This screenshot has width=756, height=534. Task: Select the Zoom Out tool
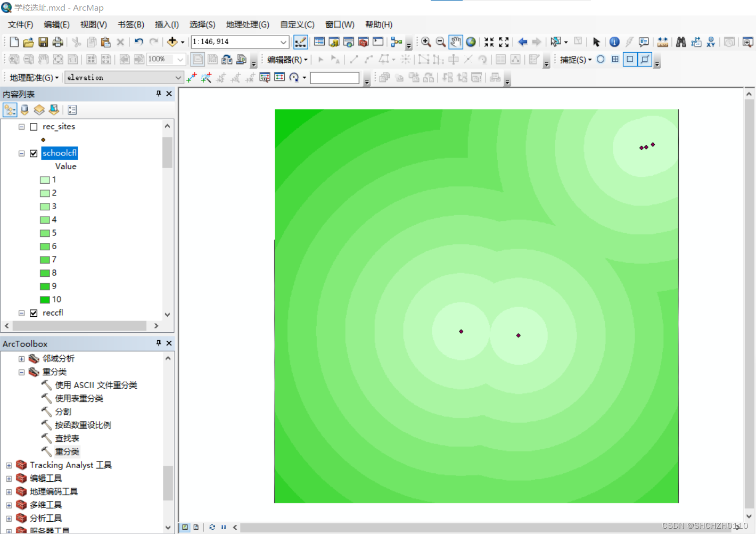pyautogui.click(x=440, y=42)
